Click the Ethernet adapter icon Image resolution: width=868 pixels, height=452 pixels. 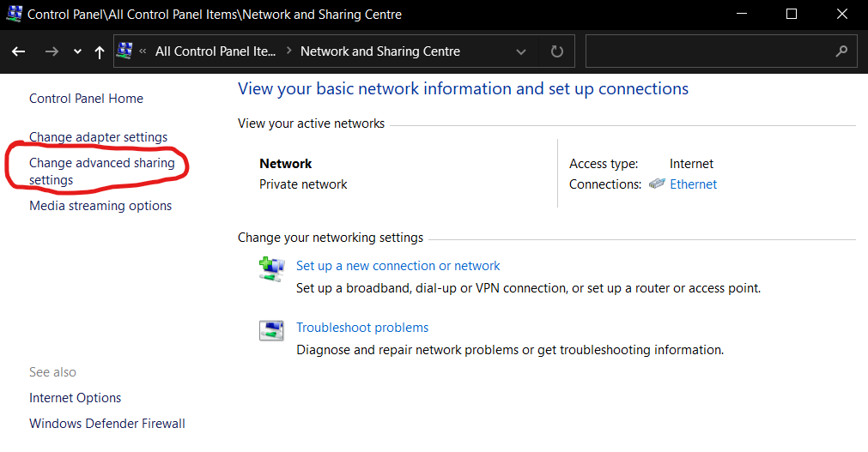(x=657, y=184)
